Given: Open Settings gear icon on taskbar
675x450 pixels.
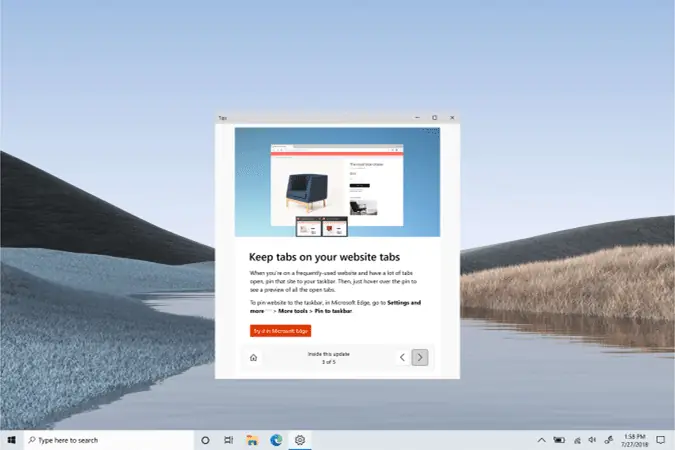Looking at the screenshot, I should (x=300, y=440).
